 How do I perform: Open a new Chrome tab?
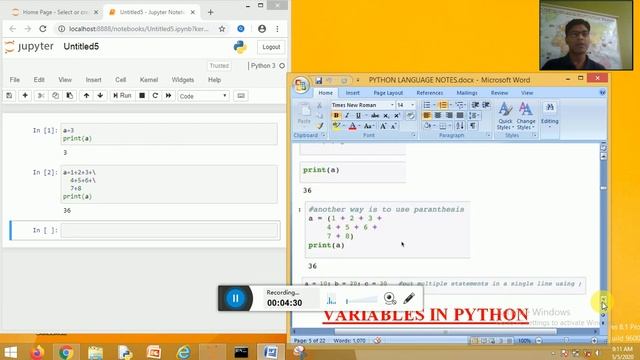coord(211,12)
